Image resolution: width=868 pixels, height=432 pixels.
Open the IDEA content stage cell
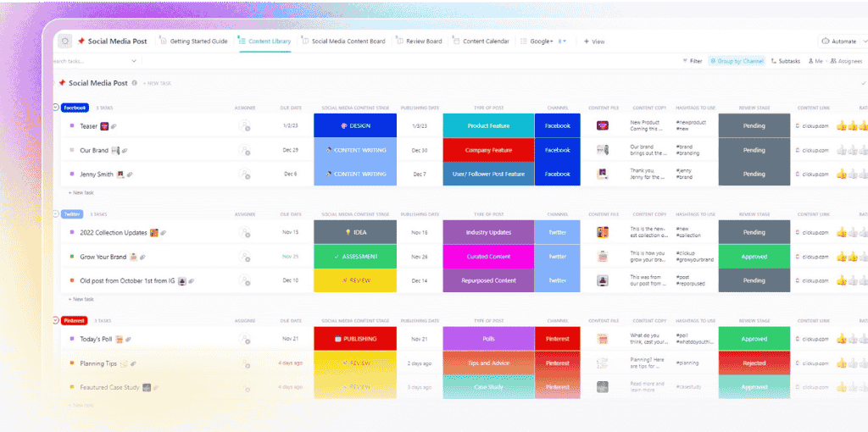tap(355, 232)
